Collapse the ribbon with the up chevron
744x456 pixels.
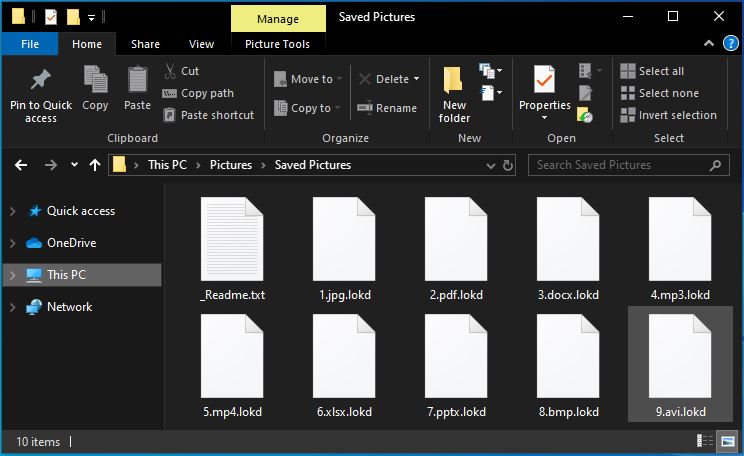click(709, 44)
